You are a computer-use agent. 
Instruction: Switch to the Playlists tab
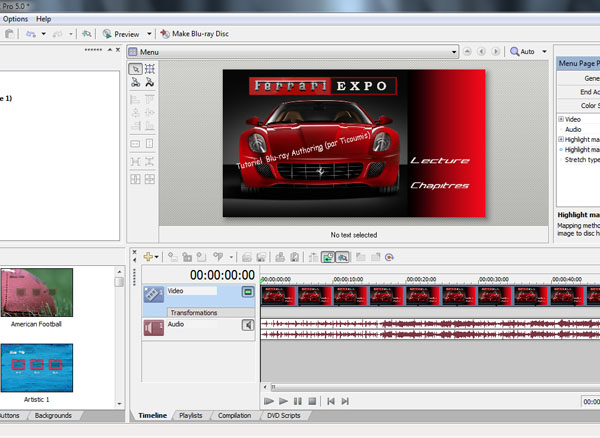(191, 415)
